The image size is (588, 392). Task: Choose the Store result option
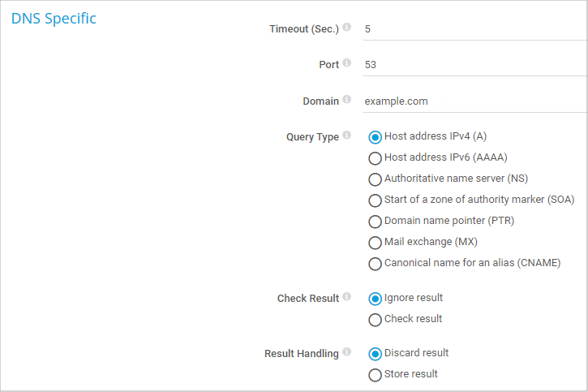375,375
